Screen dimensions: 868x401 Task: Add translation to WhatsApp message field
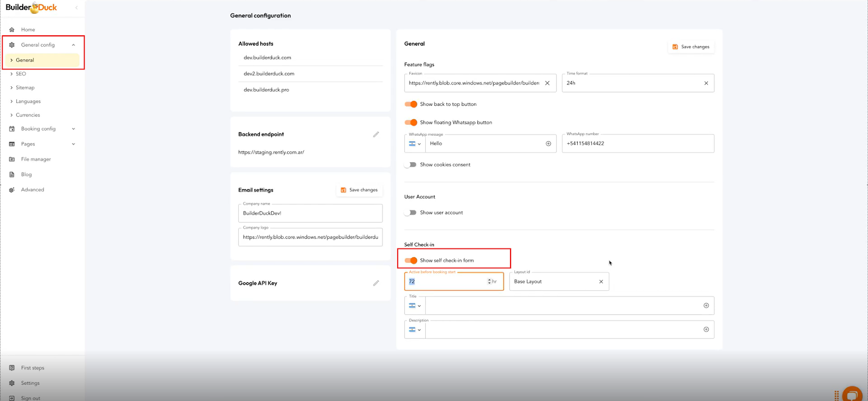pyautogui.click(x=548, y=144)
